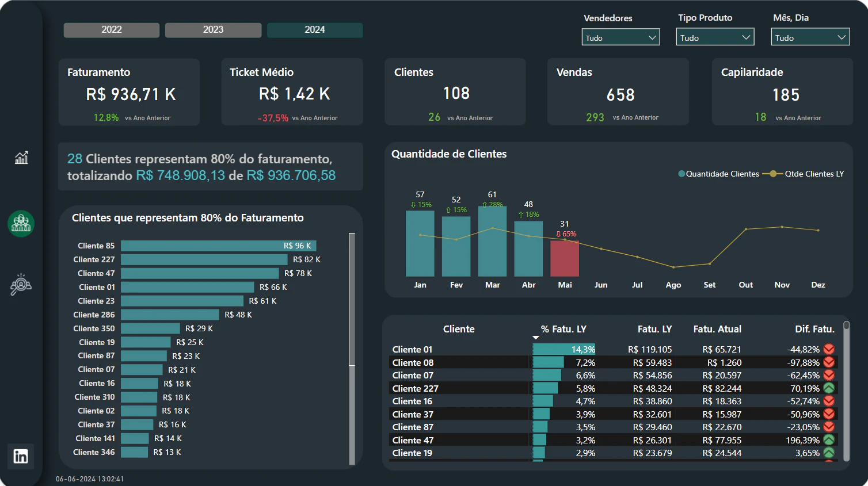Image resolution: width=868 pixels, height=486 pixels.
Task: Click the red down arrow in Cliente 87 table row
Action: coord(829,427)
